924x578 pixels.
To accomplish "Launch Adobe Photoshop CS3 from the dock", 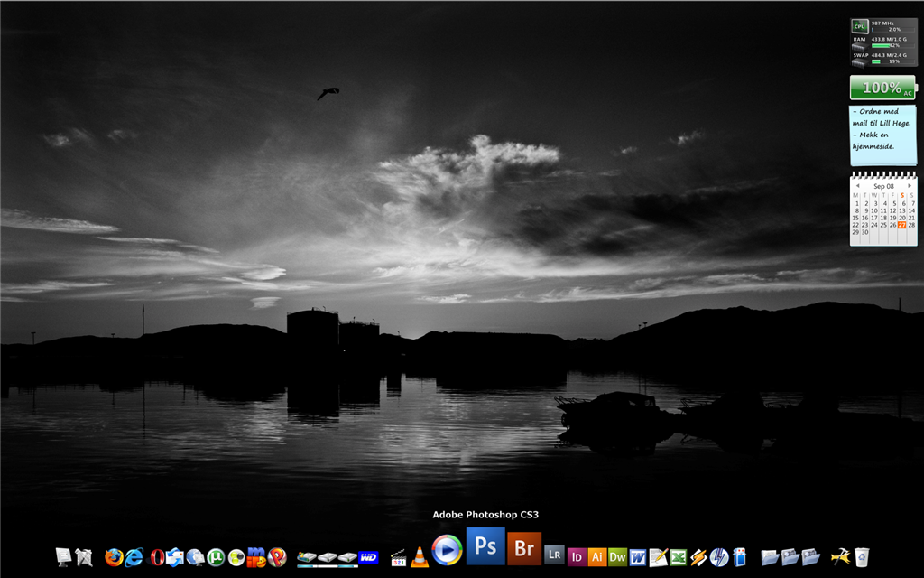I will (485, 546).
